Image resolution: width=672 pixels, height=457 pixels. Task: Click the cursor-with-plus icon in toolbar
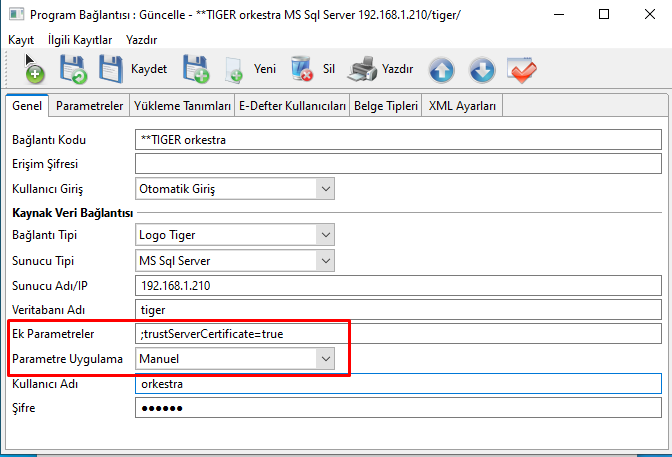tap(34, 69)
